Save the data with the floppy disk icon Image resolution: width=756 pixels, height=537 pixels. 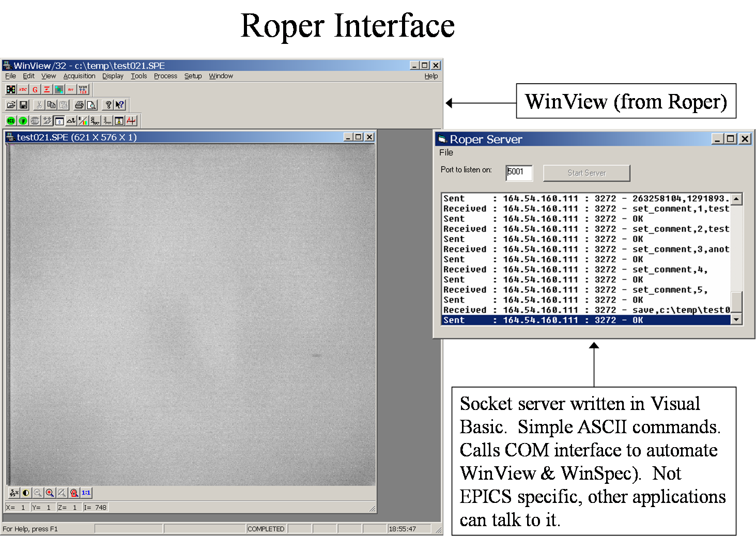tap(23, 105)
